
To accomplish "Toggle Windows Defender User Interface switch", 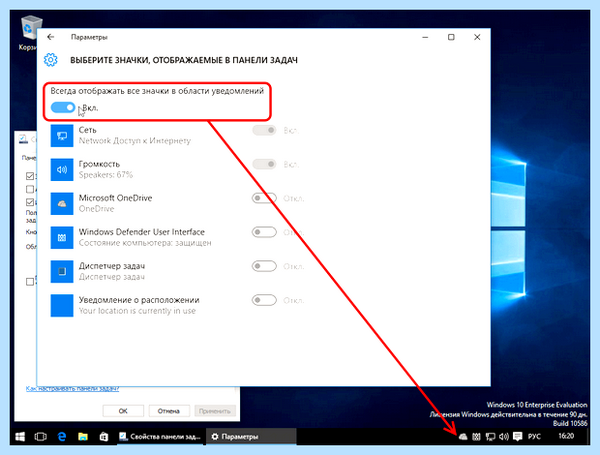I will (264, 232).
